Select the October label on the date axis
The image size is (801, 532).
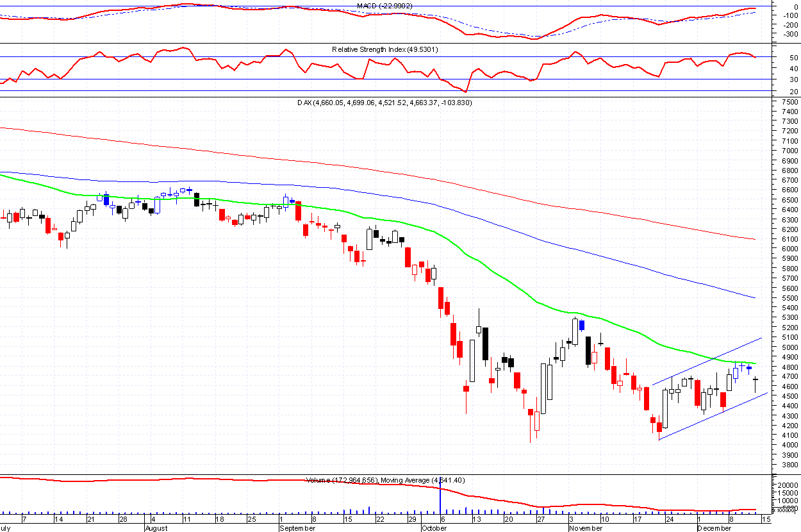[x=434, y=528]
